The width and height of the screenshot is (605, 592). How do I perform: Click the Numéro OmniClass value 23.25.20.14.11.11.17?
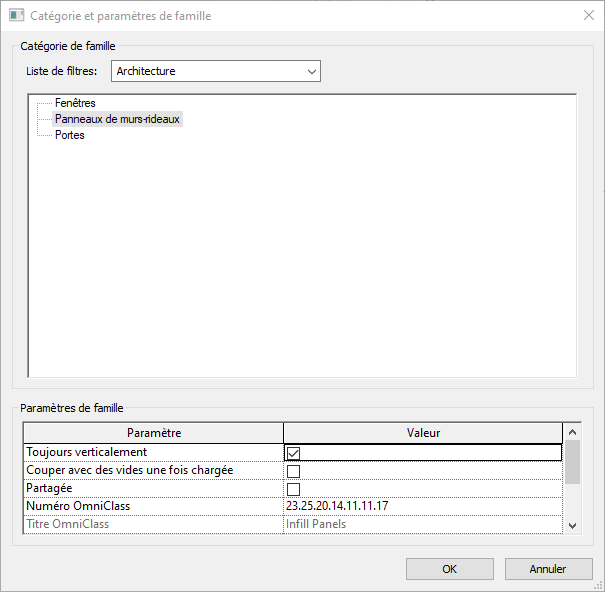[337, 506]
